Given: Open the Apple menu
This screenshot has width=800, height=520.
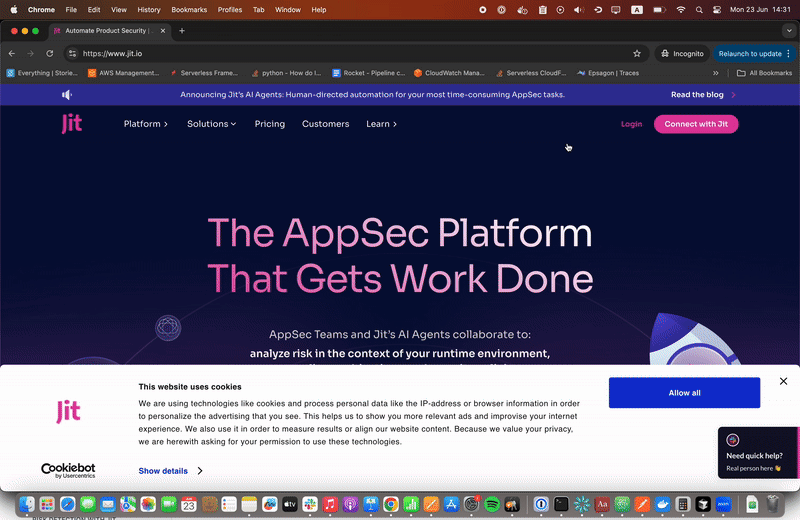Looking at the screenshot, I should [14, 10].
